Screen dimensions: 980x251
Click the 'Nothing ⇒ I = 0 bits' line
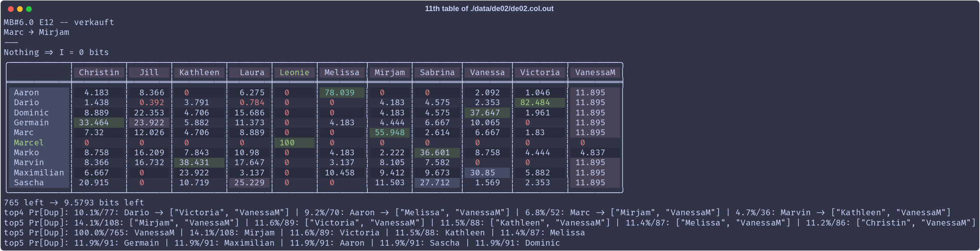(x=56, y=52)
